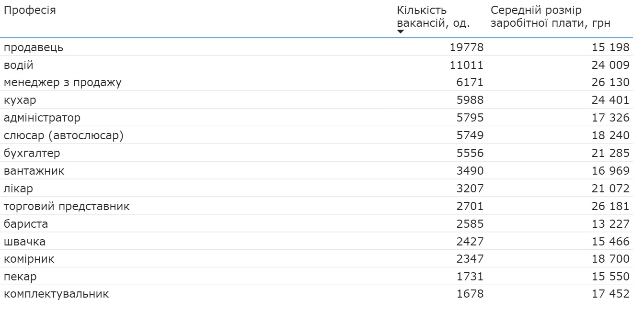This screenshot has width=644, height=311.
Task: Select the водій profession cell
Action: pyautogui.click(x=19, y=65)
